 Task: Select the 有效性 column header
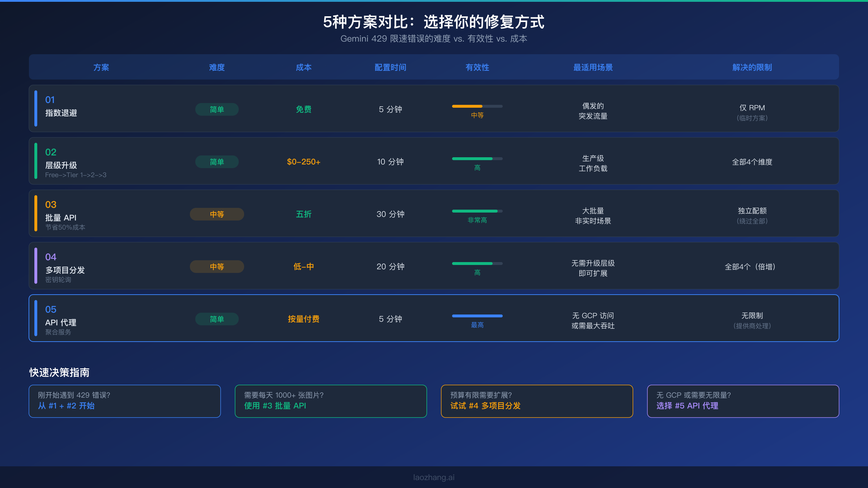477,67
